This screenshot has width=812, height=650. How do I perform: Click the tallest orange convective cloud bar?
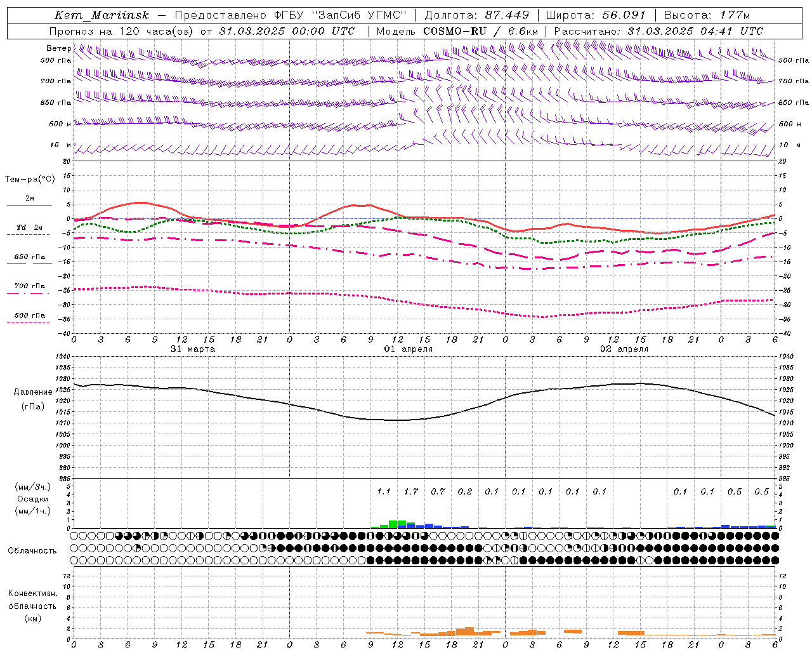(469, 632)
